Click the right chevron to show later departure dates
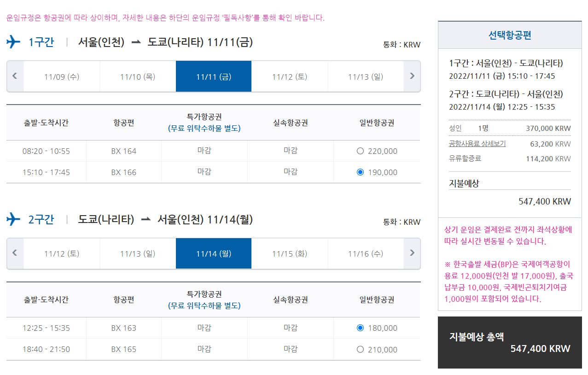 tap(412, 76)
